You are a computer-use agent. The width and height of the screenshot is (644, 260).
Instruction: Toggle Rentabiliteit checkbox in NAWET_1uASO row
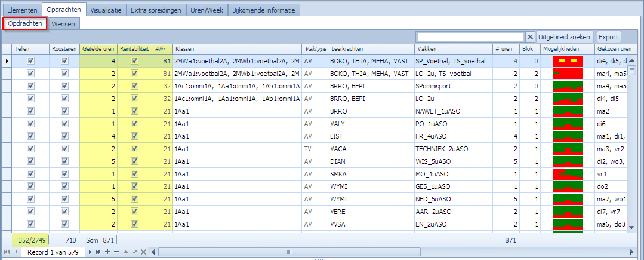pos(135,111)
